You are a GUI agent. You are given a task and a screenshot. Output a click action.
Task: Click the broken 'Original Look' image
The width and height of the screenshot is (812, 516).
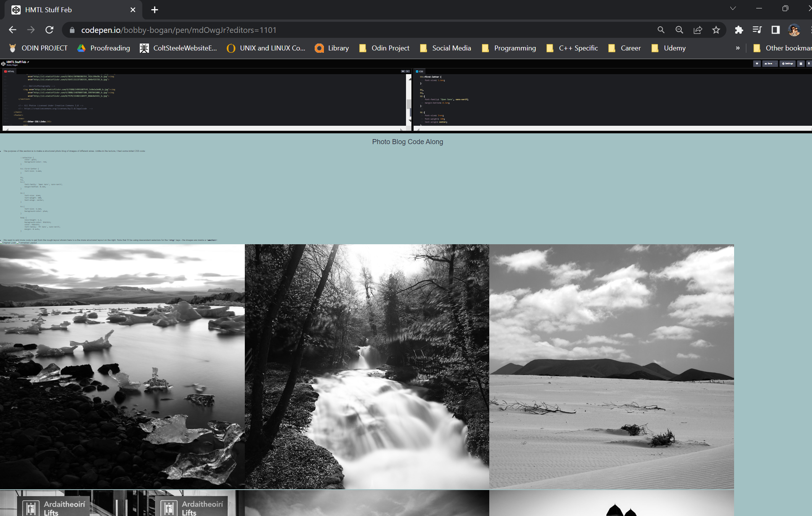tap(8, 243)
